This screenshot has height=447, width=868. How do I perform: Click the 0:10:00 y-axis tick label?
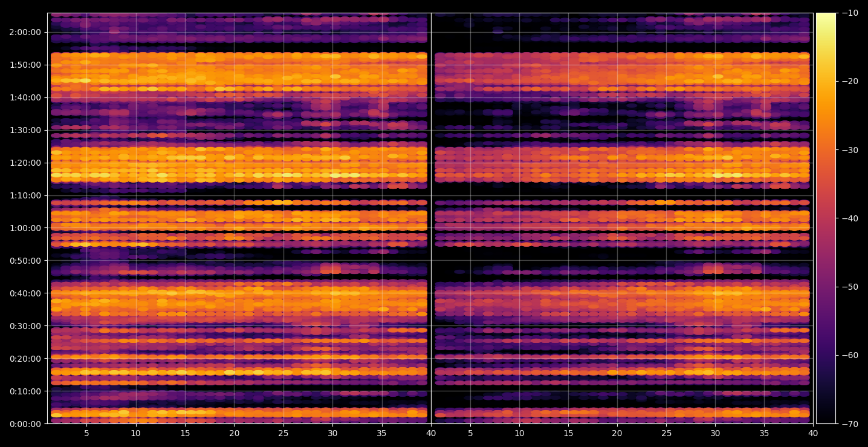pos(24,391)
